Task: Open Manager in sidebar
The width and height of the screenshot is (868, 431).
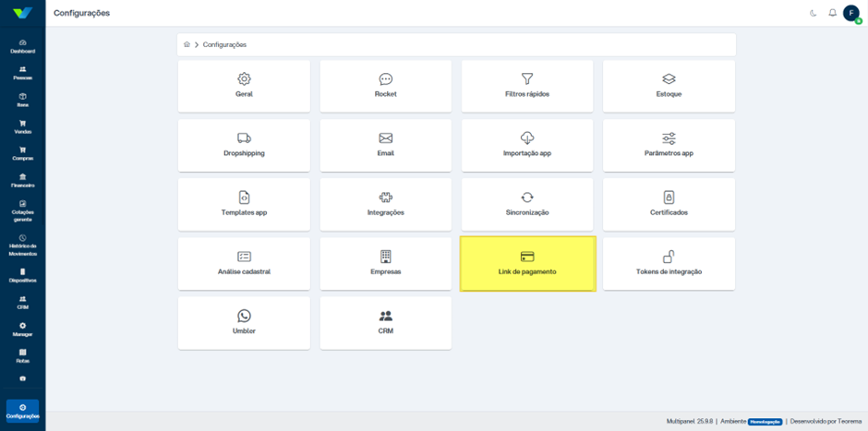Action: coord(23,329)
